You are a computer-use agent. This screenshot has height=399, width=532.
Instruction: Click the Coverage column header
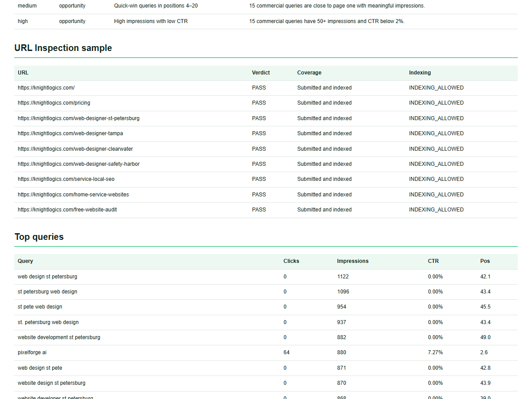[x=309, y=73]
